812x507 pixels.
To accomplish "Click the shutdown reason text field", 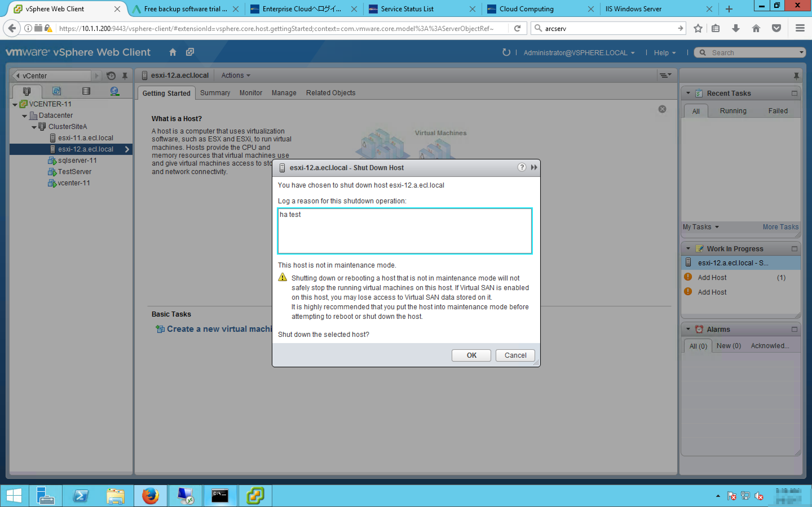I will click(404, 231).
